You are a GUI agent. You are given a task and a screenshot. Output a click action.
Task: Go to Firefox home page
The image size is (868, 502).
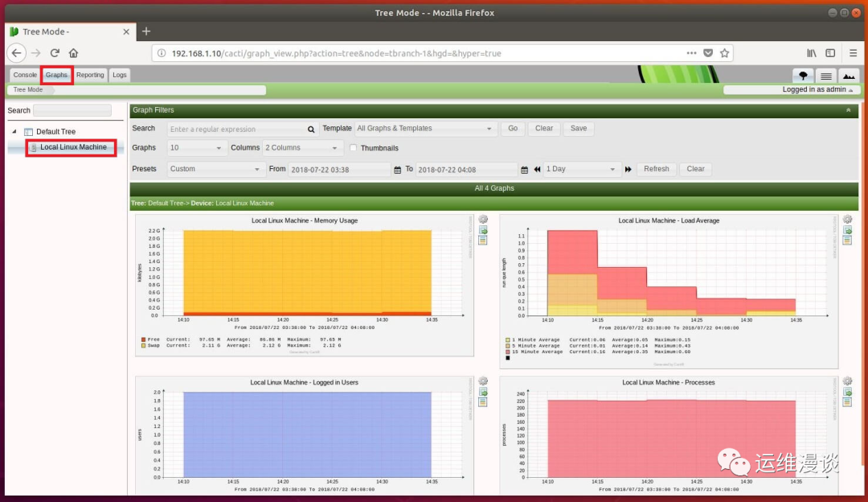click(x=73, y=53)
